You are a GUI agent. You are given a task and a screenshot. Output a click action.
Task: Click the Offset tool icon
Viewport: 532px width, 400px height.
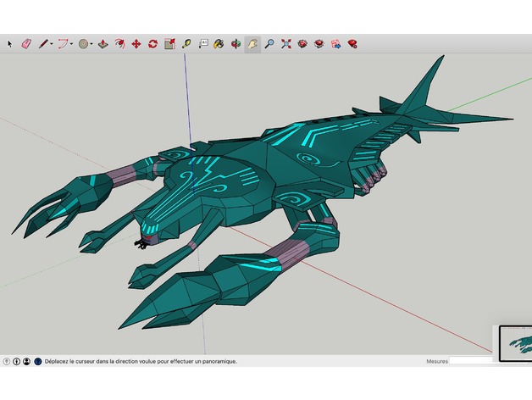point(119,43)
